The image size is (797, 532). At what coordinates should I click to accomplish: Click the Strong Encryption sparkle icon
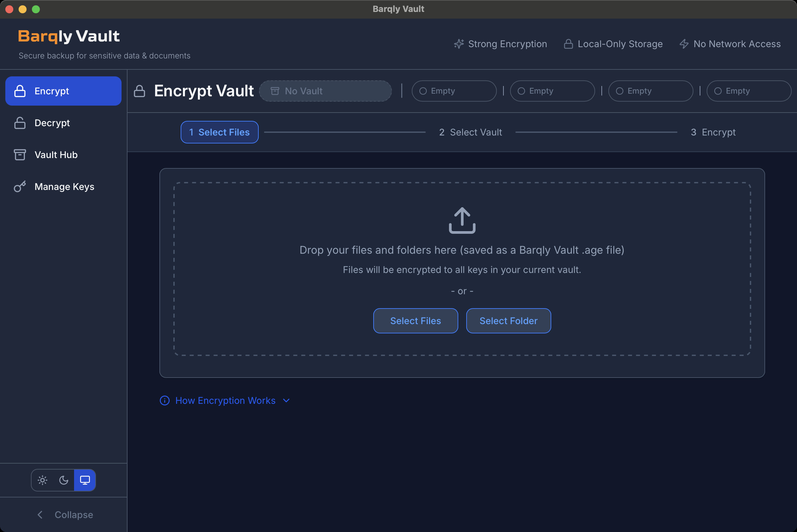(x=459, y=44)
